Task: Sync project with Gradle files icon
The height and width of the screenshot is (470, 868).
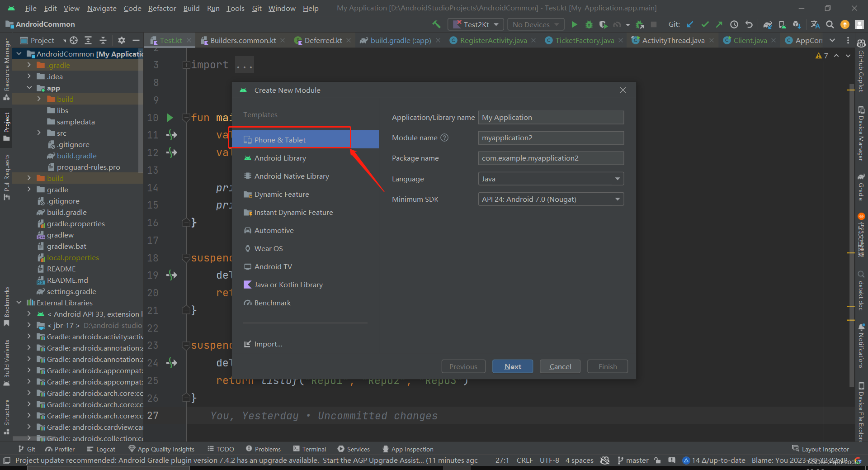Action: coord(768,24)
